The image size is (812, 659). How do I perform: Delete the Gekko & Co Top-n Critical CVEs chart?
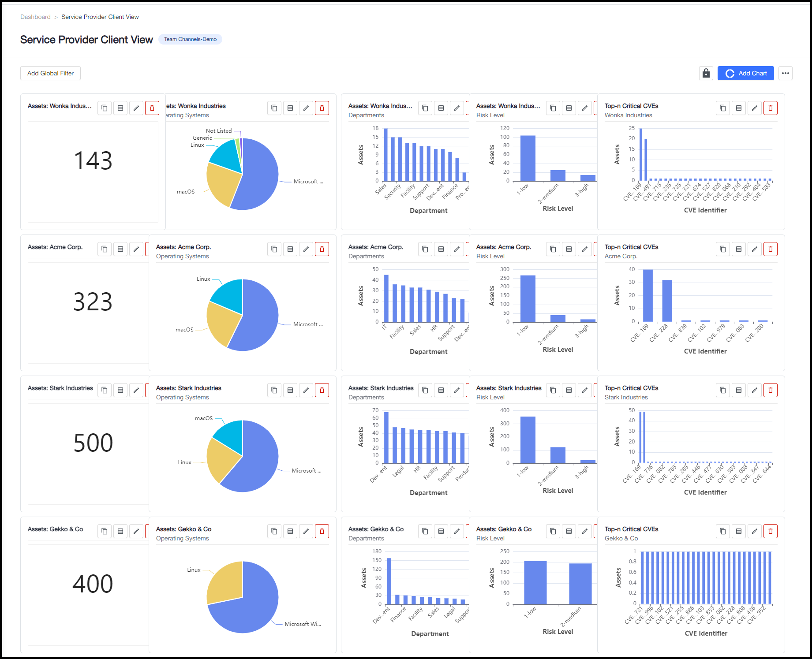coord(771,531)
